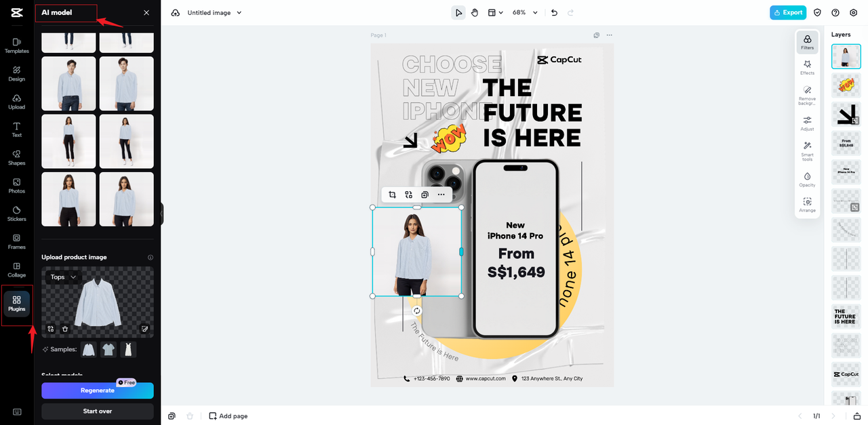The image size is (868, 425).
Task: Select the Text tool in sidebar
Action: tap(16, 129)
